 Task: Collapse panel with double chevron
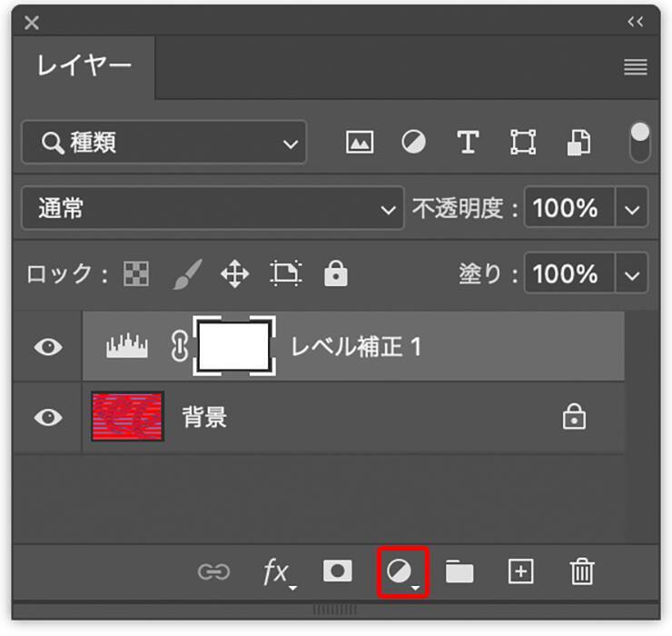(635, 22)
